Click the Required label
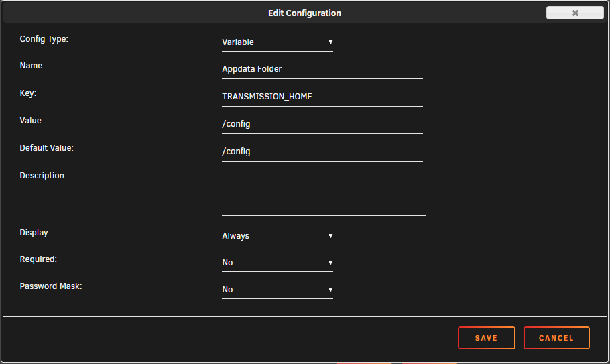This screenshot has width=610, height=364. pyautogui.click(x=38, y=259)
